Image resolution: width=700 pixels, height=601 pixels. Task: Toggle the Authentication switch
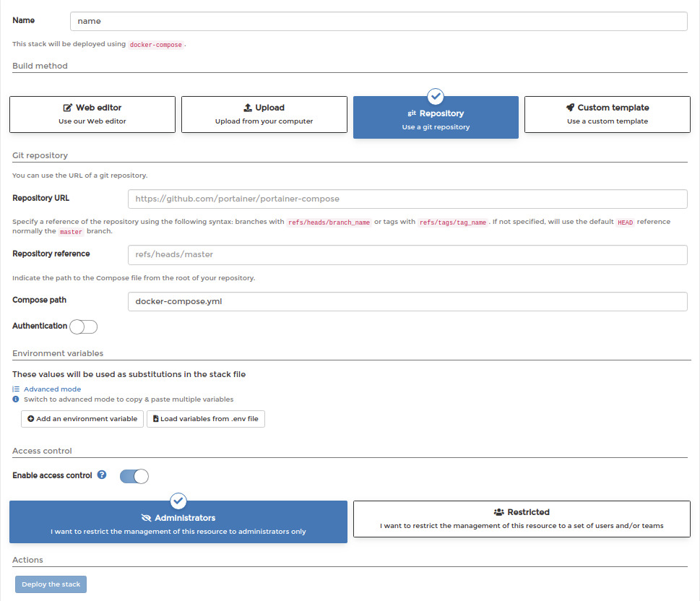(x=84, y=327)
